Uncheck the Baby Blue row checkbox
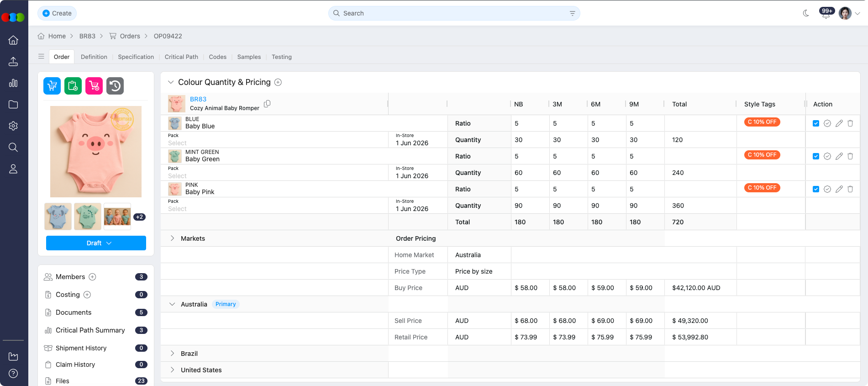868x386 pixels. pos(816,123)
